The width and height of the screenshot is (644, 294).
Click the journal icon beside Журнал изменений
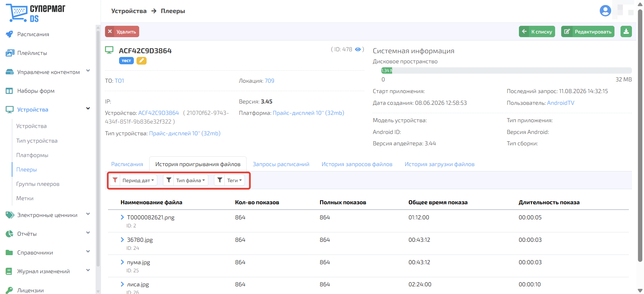9,271
